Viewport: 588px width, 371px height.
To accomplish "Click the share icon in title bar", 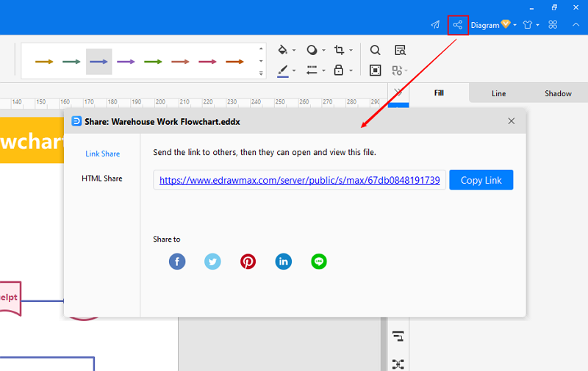I will 457,25.
